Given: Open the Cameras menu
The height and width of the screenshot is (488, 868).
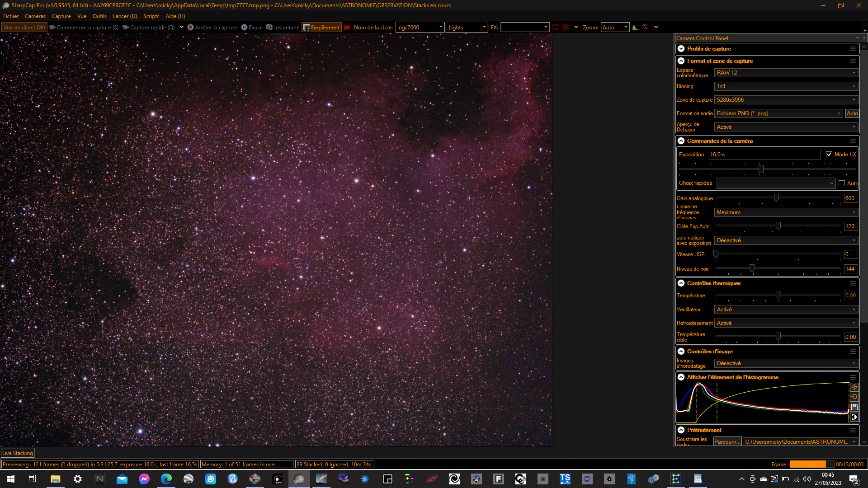Looking at the screenshot, I should [35, 16].
